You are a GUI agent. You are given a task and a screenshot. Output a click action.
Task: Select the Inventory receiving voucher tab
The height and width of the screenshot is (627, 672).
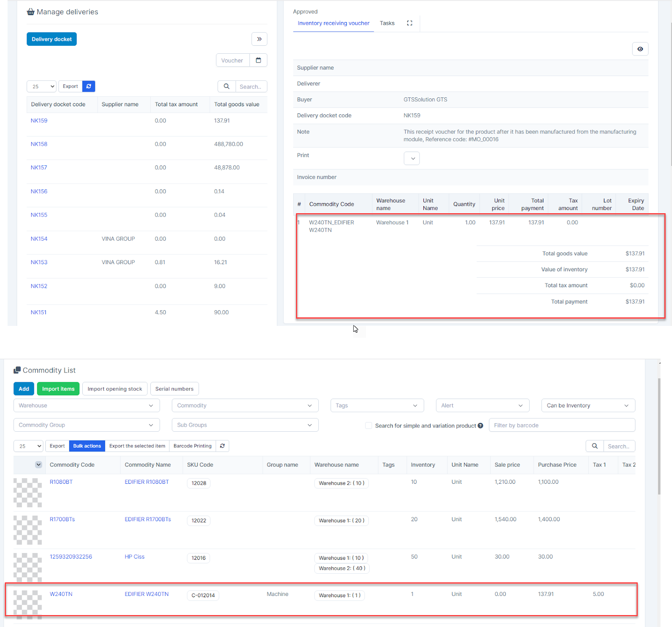click(333, 23)
